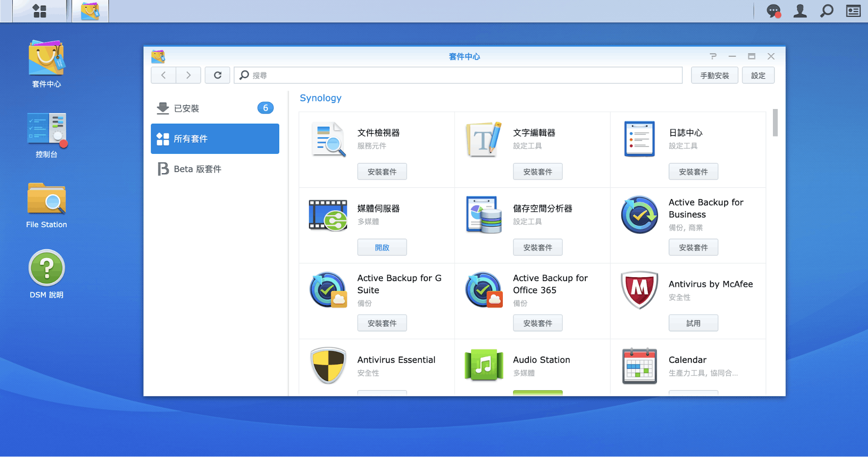Open the 媒體伺服器 package icon
The width and height of the screenshot is (868, 457).
(328, 215)
